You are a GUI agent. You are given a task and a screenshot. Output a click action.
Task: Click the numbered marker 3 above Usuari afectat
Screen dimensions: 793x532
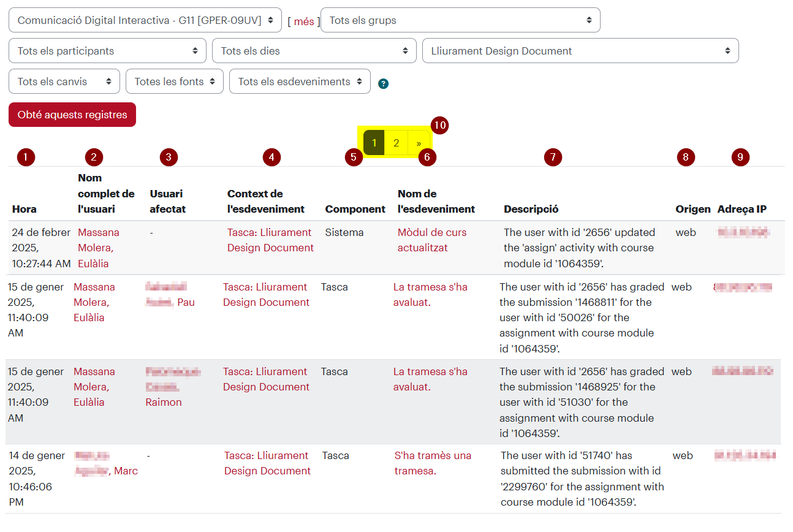click(x=169, y=158)
